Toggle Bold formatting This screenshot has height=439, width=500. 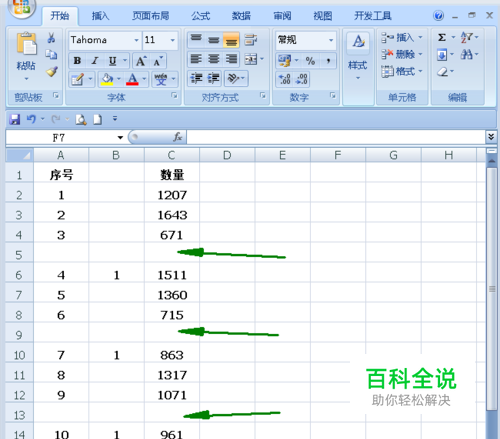(x=77, y=61)
